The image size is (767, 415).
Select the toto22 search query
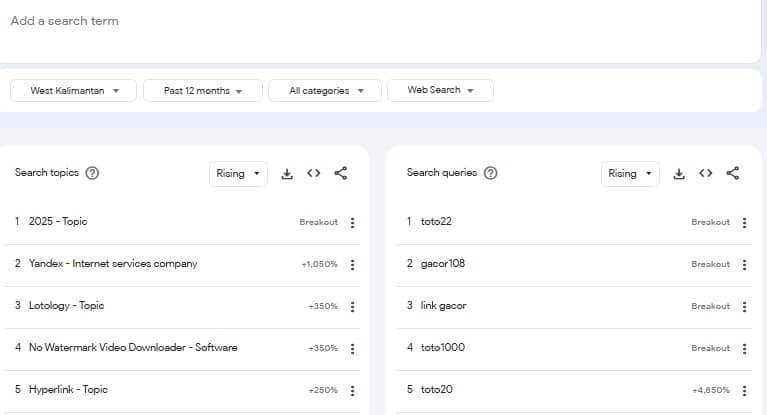point(436,221)
